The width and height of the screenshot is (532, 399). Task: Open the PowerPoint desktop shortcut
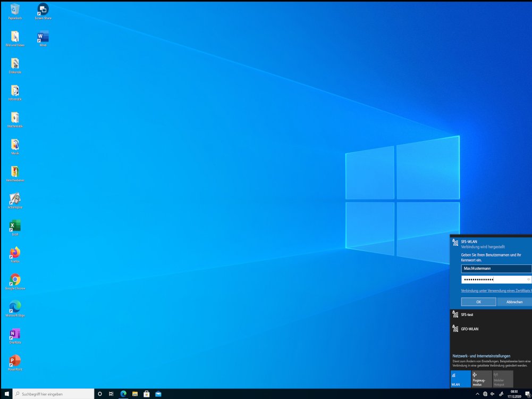[x=15, y=361]
